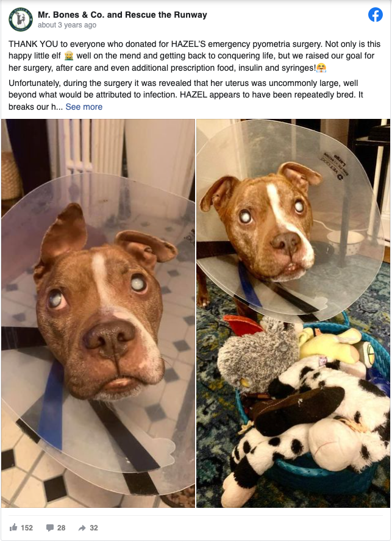
Task: Click the elf emoji in the post text
Action: [69, 56]
